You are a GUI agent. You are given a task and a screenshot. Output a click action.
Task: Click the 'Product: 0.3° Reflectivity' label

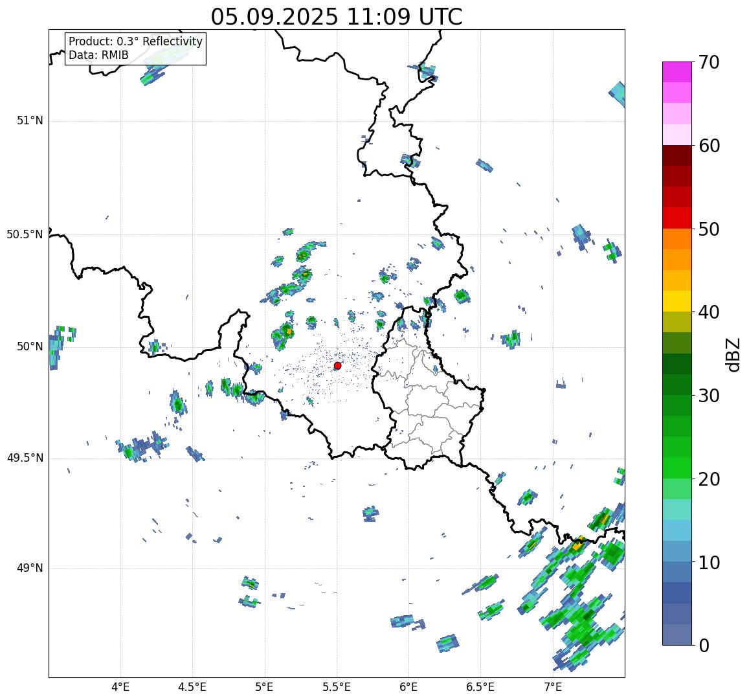point(136,41)
